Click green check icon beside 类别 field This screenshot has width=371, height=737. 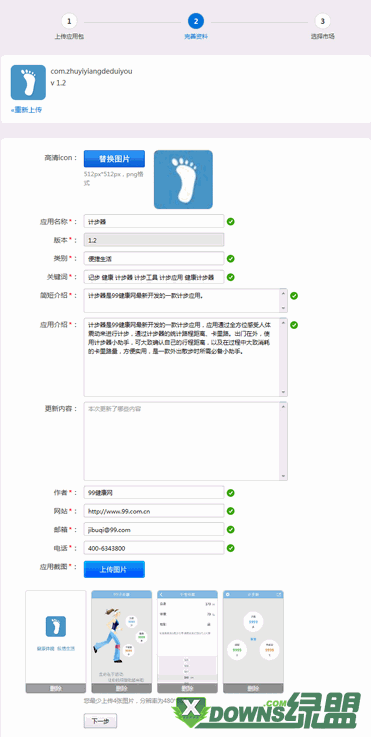[231, 259]
